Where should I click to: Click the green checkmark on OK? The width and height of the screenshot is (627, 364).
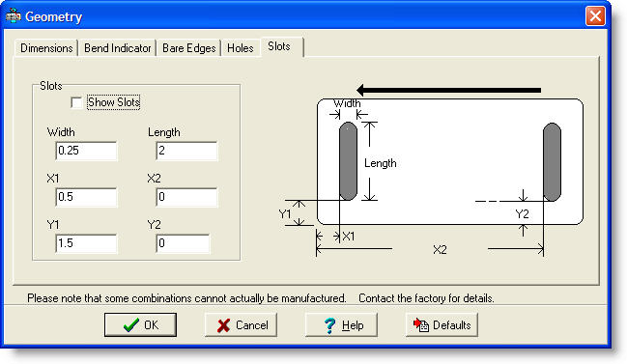tap(131, 325)
